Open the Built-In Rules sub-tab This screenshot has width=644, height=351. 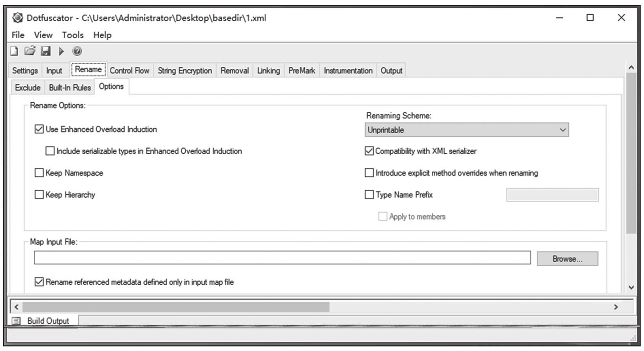[70, 88]
